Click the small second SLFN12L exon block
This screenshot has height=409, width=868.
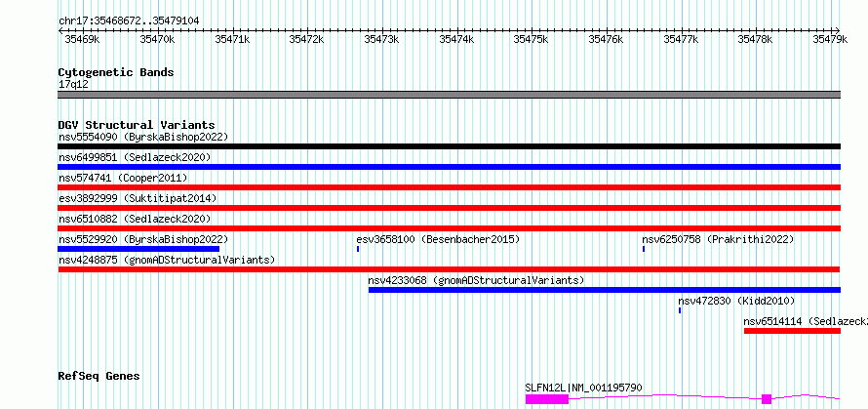[767, 399]
